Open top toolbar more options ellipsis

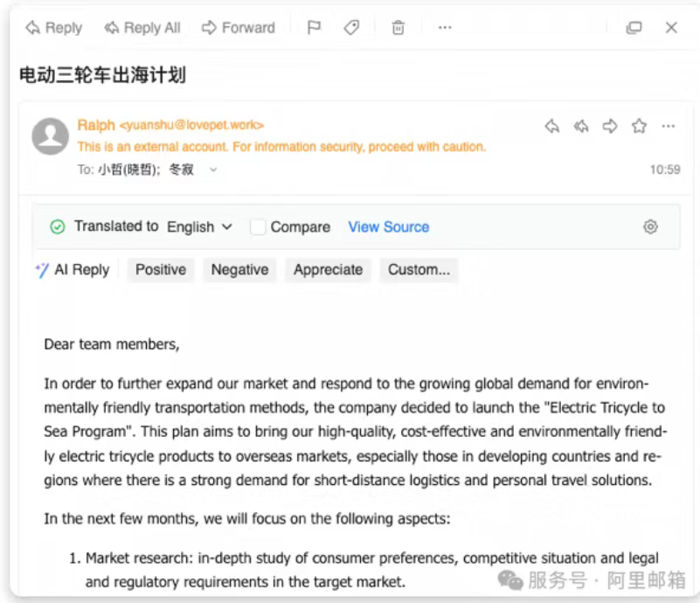[x=445, y=28]
